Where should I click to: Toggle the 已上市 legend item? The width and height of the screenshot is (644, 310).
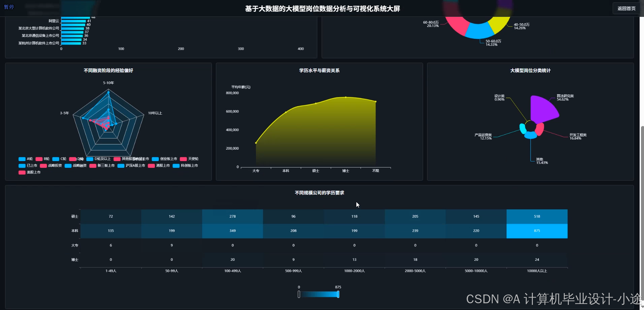[x=28, y=165]
